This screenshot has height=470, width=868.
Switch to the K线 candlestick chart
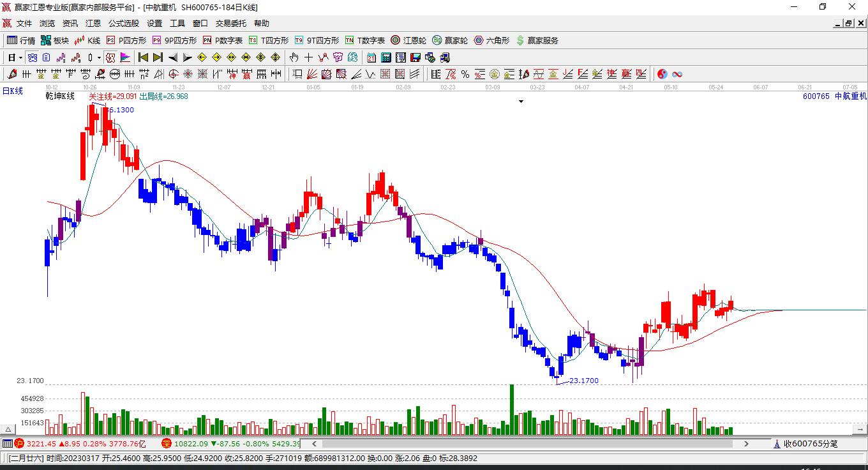coord(87,40)
